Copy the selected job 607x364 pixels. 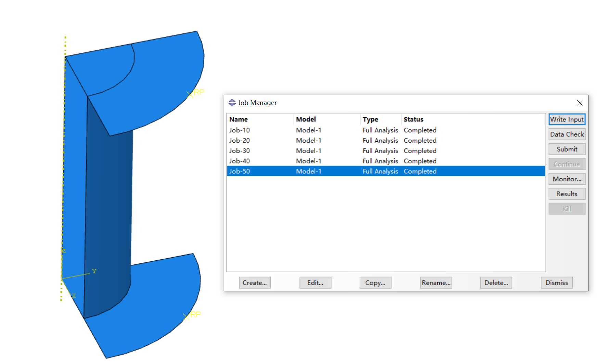click(x=375, y=283)
